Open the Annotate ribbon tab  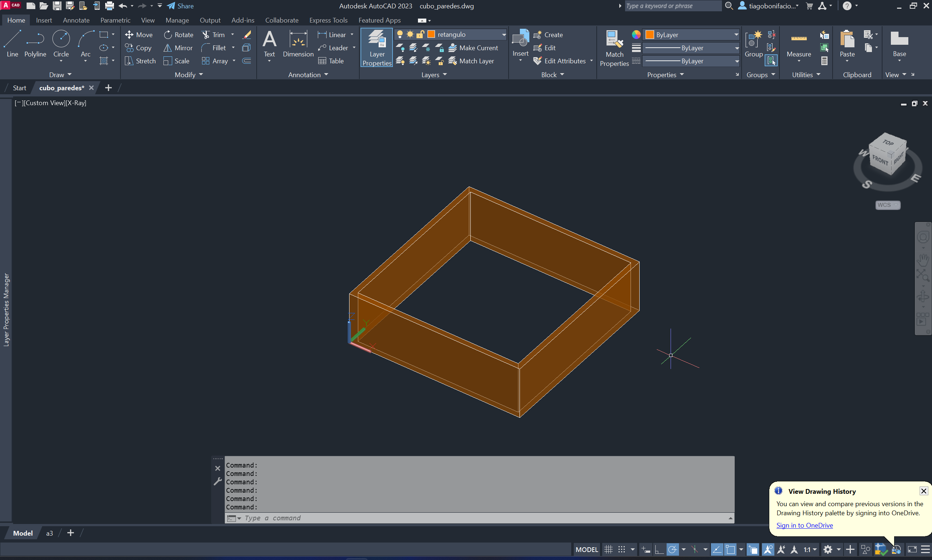tap(76, 20)
